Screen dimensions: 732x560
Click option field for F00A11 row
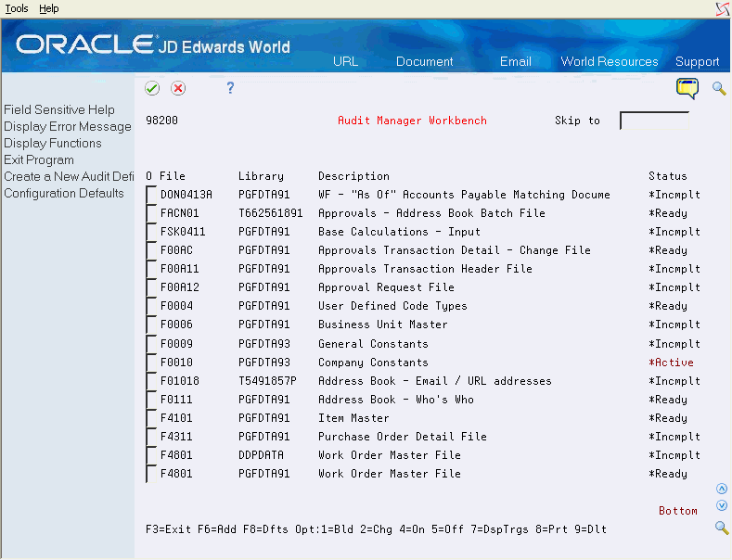(151, 269)
